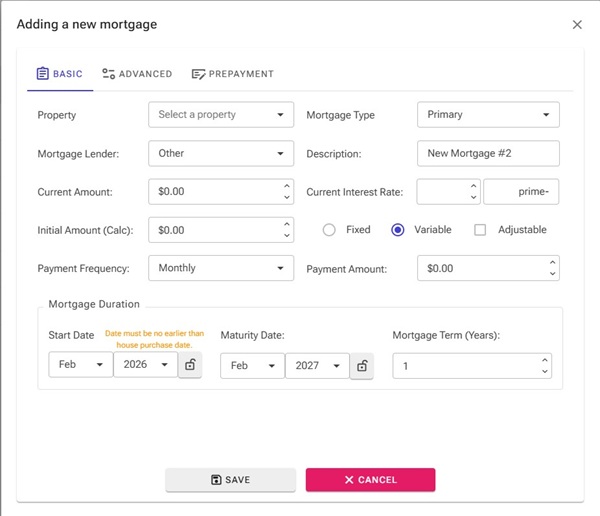Increase the Current Amount with up arrow
The height and width of the screenshot is (516, 600).
(x=287, y=186)
